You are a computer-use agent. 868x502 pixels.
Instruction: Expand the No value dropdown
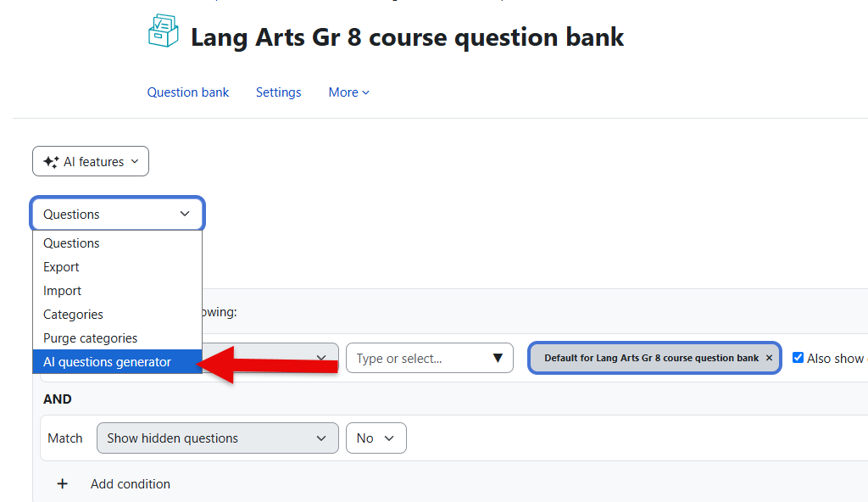tap(376, 438)
